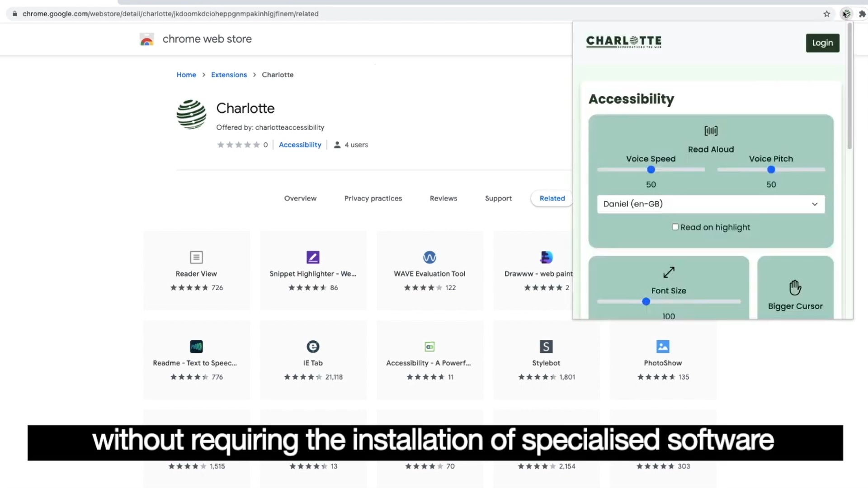The width and height of the screenshot is (868, 488).
Task: Select the Related tab
Action: pos(552,198)
